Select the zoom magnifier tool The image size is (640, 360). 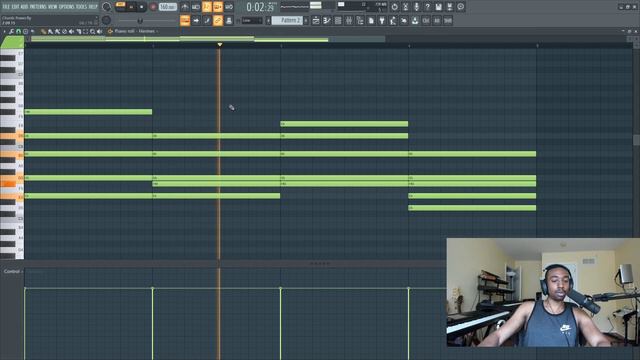coord(93,31)
